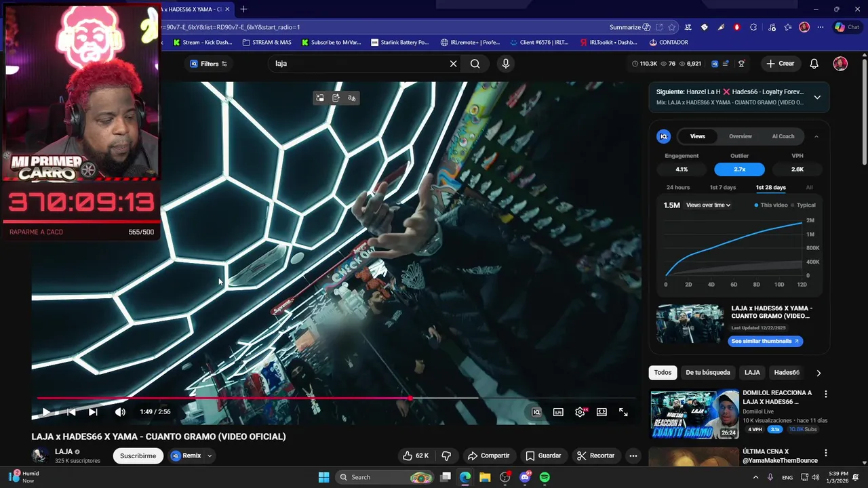Open the CONTADOR bookmark
868x488 pixels.
pyautogui.click(x=668, y=42)
